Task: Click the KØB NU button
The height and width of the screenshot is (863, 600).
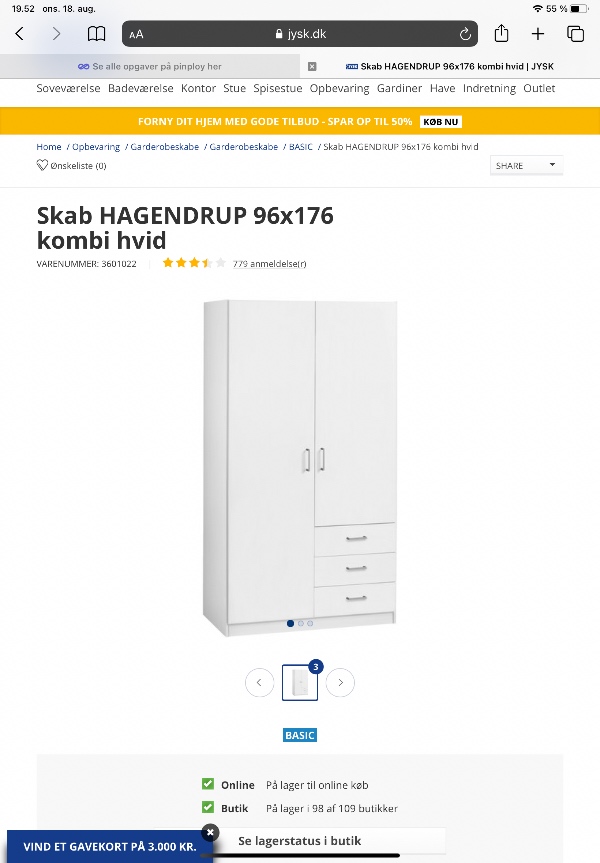Action: 440,122
